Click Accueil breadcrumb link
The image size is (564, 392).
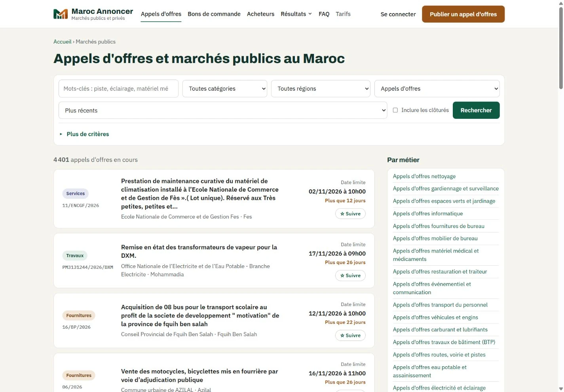[63, 42]
